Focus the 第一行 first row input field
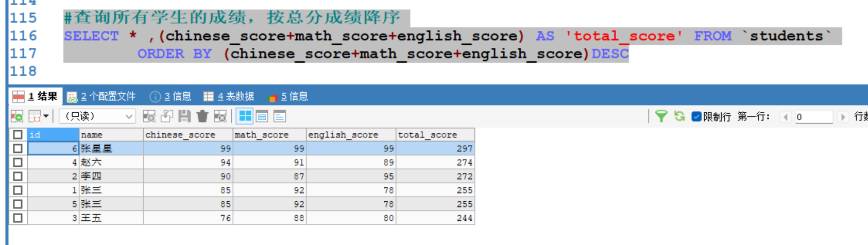Viewport: 868px width, 245px height. (814, 117)
